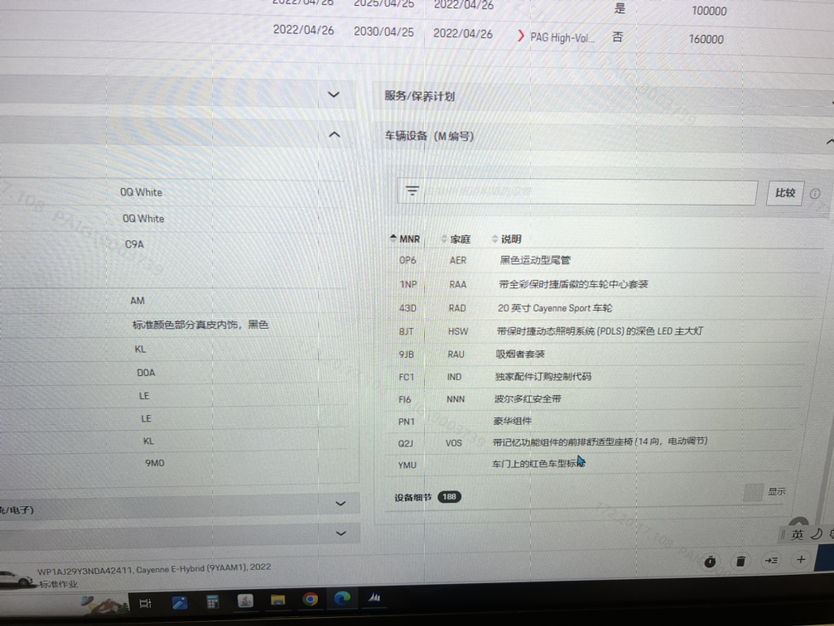
Task: Collapse the left-side chevron beside 车辆设备 (M 编号)
Action: click(334, 135)
